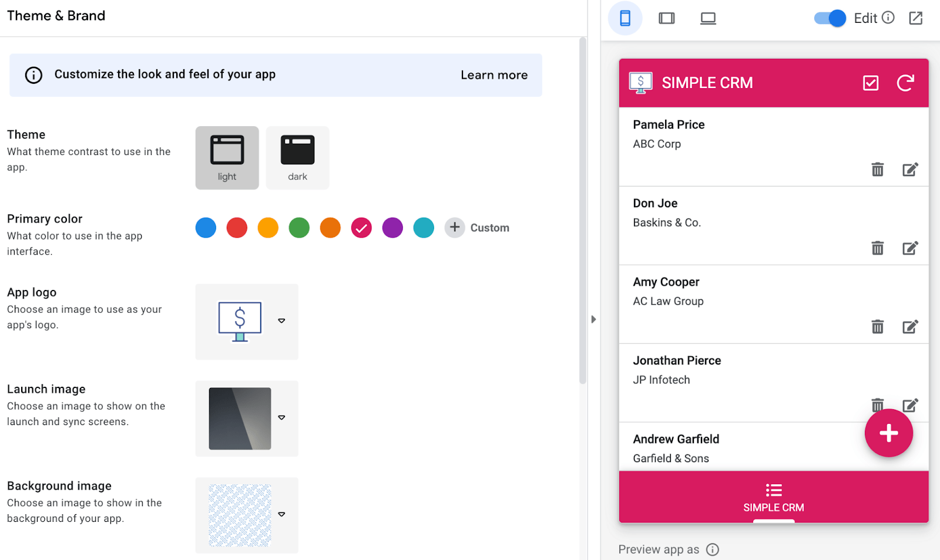Click the refresh sync icon in CRM header
This screenshot has width=940, height=560.
(905, 83)
